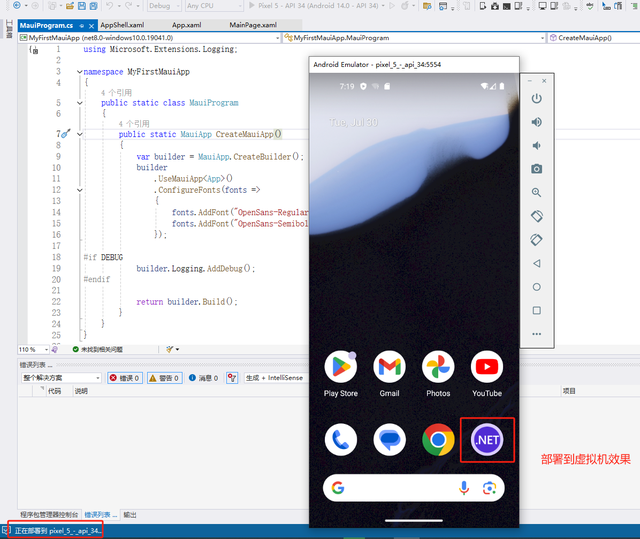Image resolution: width=640 pixels, height=539 pixels.
Task: Toggle the error list build filter icon
Action: [x=232, y=378]
